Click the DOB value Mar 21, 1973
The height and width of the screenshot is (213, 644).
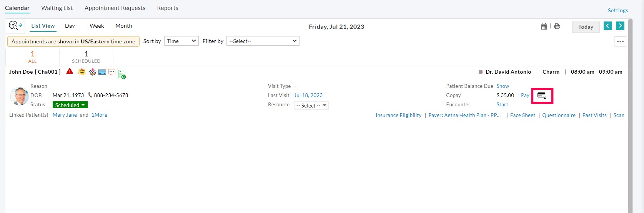coord(68,95)
